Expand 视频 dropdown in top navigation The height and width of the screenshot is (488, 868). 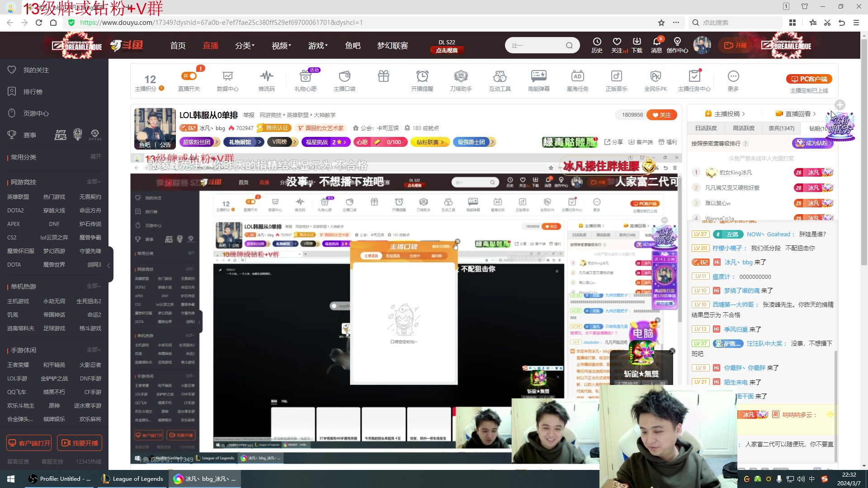[x=281, y=46]
